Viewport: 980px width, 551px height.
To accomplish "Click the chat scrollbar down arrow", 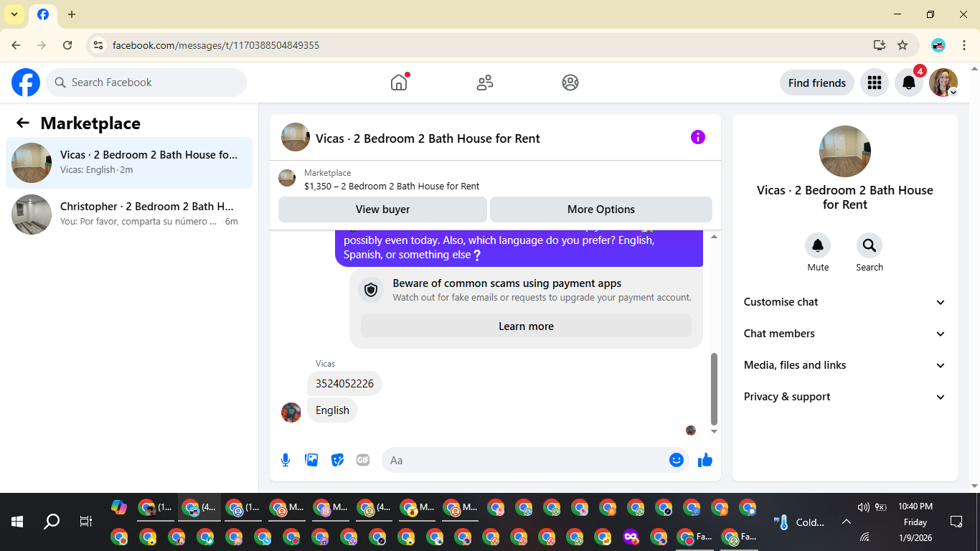I will point(714,431).
